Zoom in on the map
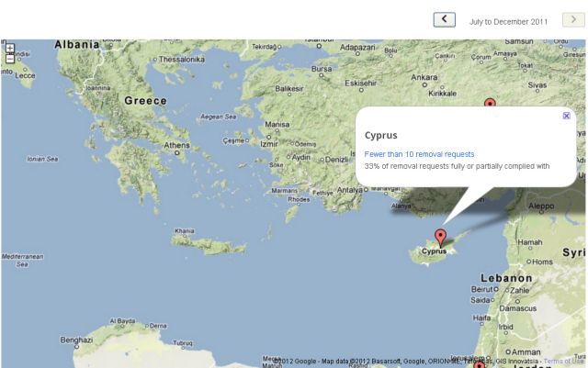 pyautogui.click(x=10, y=48)
